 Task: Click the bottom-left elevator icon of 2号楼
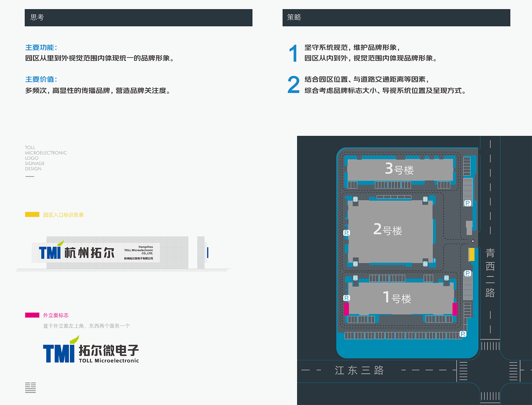pos(355,264)
